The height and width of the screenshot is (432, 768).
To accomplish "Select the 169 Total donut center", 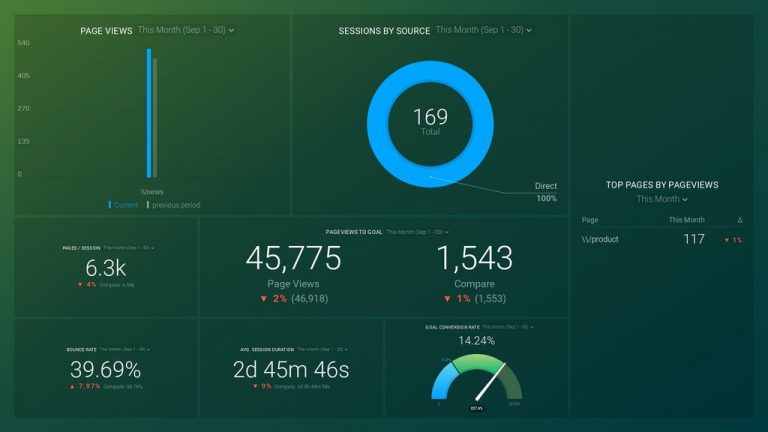I will point(430,121).
